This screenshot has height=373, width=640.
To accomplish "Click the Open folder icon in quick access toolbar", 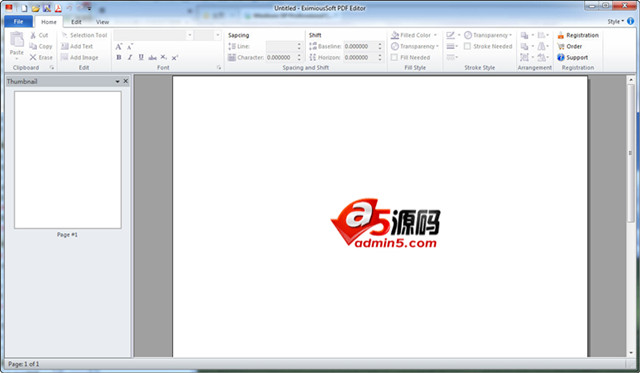I will tap(36, 8).
